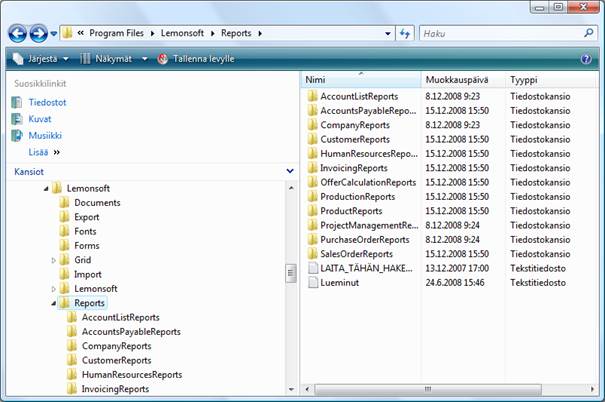The image size is (605, 402).
Task: Click AccountListReports folder icon in file list
Action: tap(313, 96)
